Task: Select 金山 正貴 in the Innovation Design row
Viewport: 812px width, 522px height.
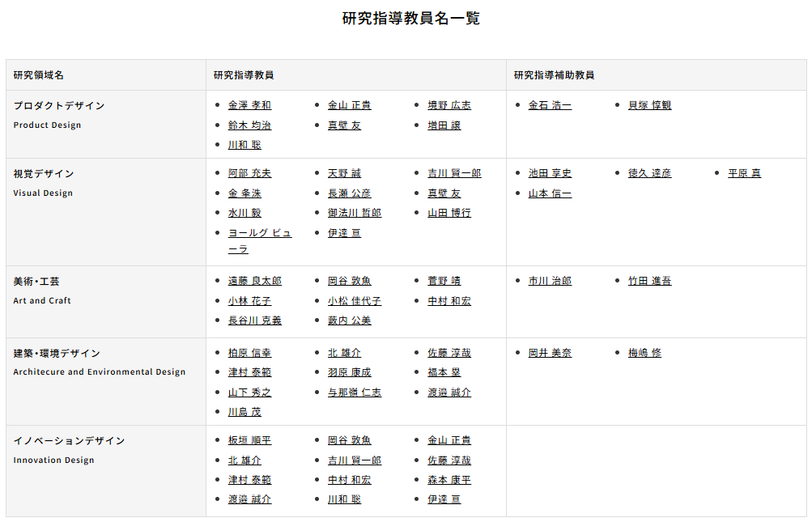Action: click(x=449, y=440)
